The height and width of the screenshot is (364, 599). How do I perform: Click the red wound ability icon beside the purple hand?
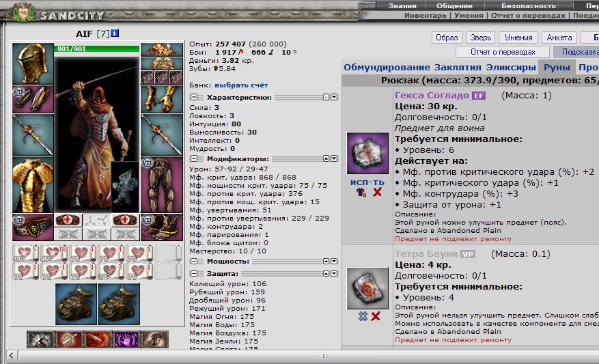(x=98, y=339)
